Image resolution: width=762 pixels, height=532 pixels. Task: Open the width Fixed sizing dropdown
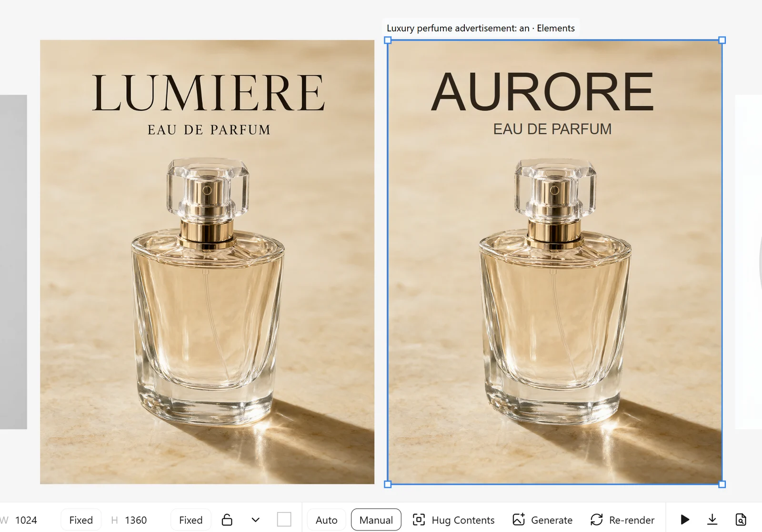[81, 520]
